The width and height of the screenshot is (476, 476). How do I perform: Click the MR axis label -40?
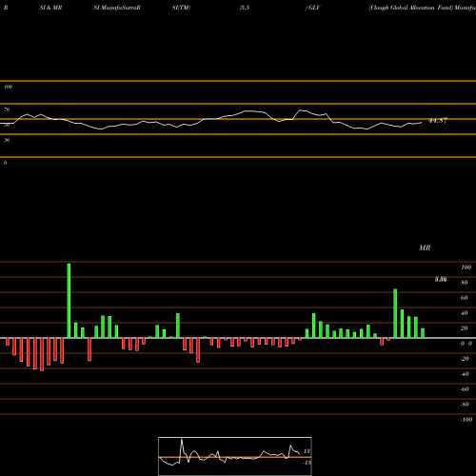coord(465,374)
